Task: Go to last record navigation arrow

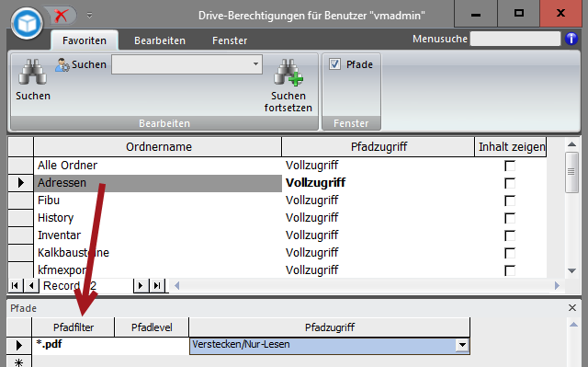Action: (x=157, y=286)
